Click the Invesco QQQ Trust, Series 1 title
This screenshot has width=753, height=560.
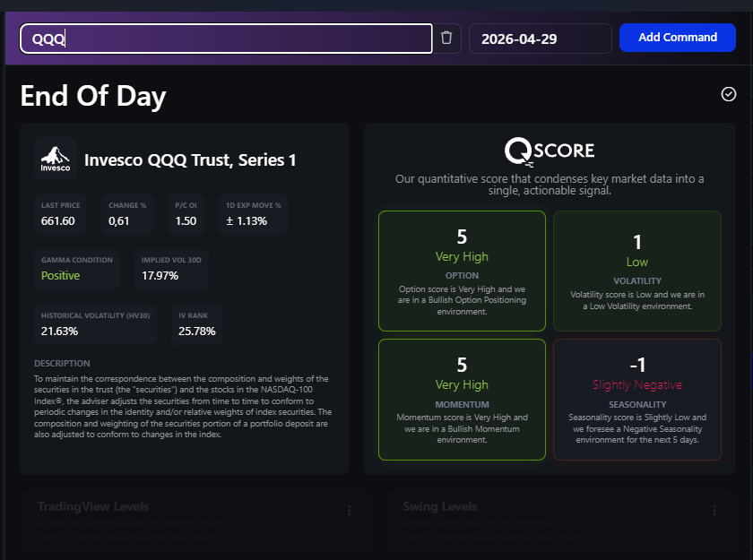pyautogui.click(x=190, y=160)
